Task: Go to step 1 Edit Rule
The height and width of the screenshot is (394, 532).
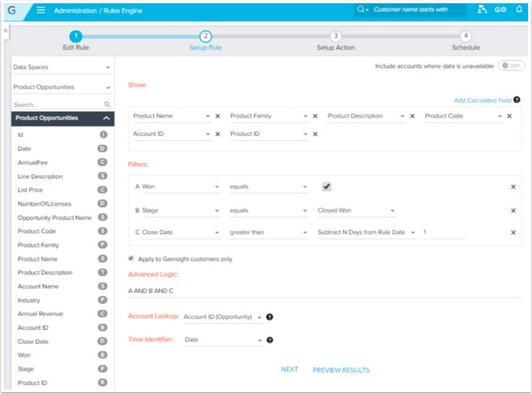Action: pos(76,35)
